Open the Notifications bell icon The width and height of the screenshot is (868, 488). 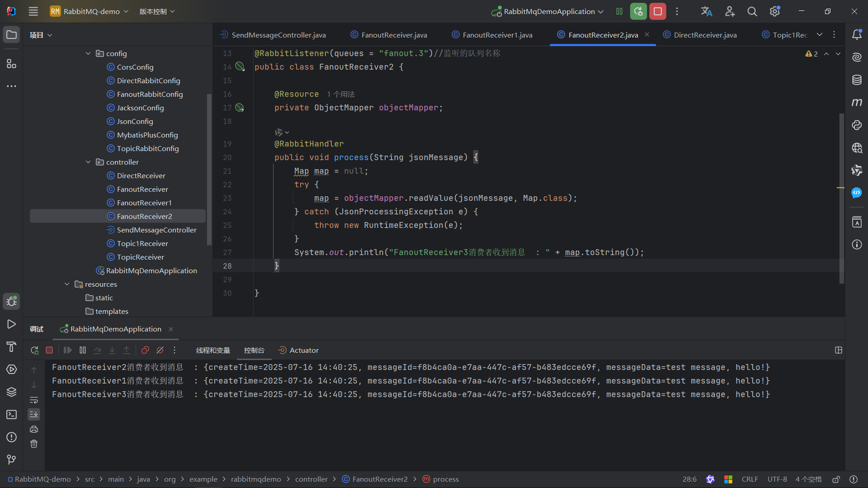(x=857, y=34)
